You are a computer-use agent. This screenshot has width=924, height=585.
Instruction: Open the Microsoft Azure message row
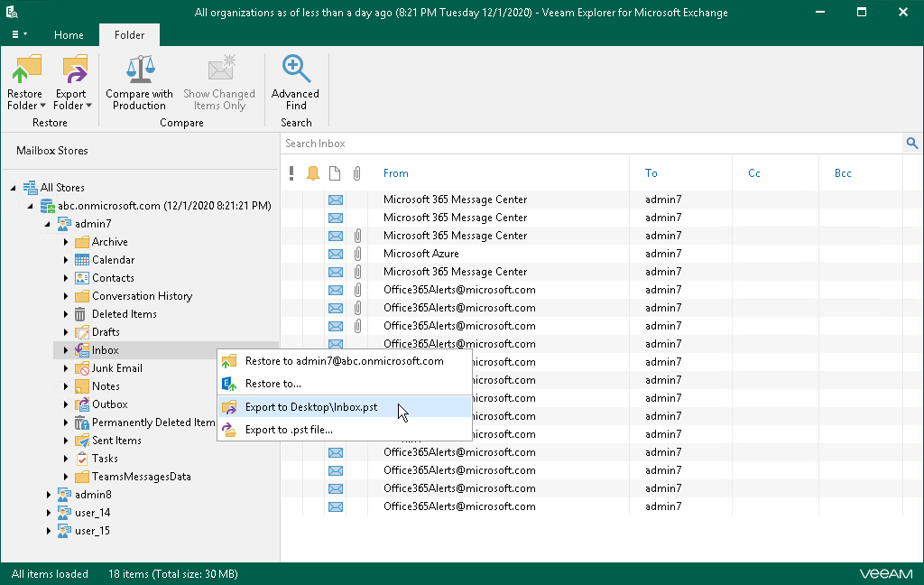pyautogui.click(x=420, y=254)
